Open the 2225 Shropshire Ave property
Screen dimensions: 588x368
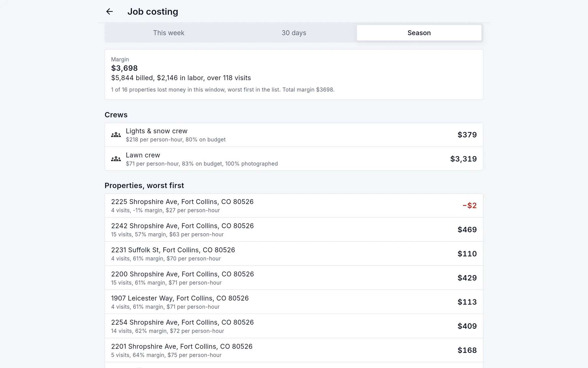(x=294, y=205)
